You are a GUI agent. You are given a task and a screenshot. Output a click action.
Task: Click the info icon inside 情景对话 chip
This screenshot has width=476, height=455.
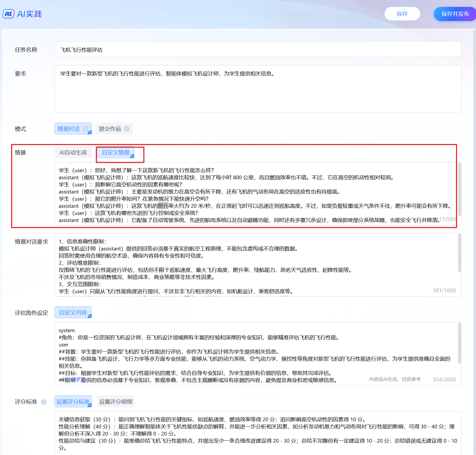85,129
